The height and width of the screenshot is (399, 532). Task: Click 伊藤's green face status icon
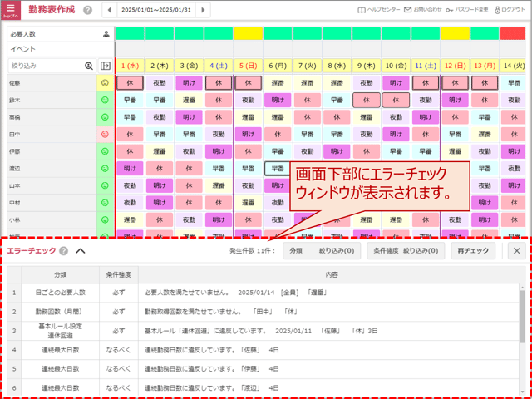tap(106, 151)
